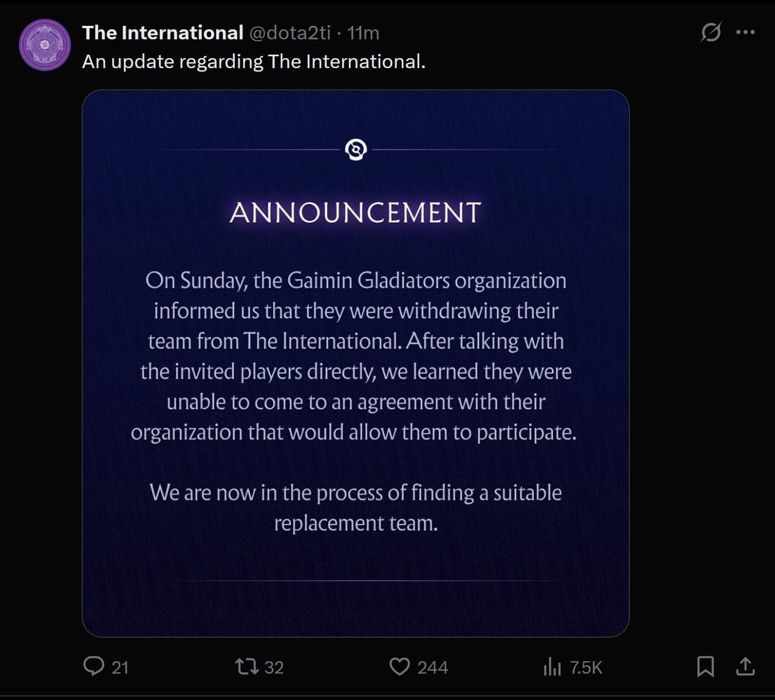This screenshot has height=700, width=775.
Task: Click the repost count 32
Action: point(274,668)
